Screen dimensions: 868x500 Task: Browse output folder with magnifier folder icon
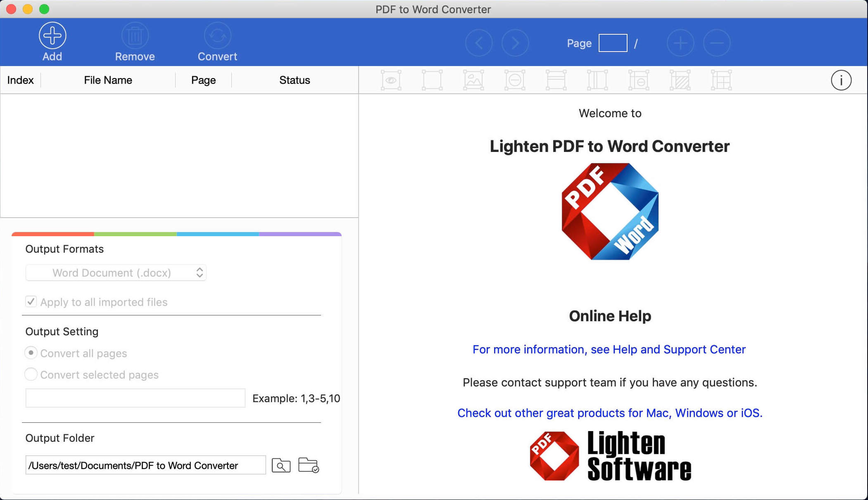(281, 465)
